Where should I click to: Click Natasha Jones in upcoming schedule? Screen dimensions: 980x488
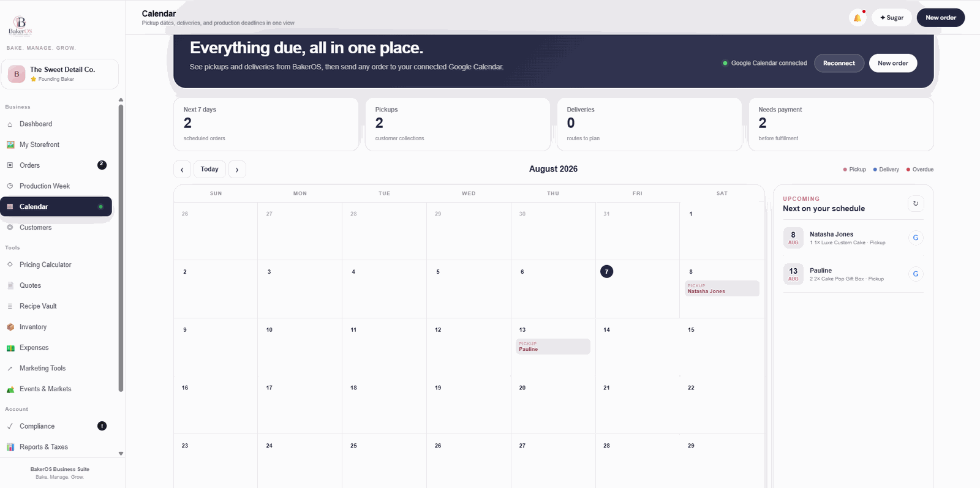[831, 235]
